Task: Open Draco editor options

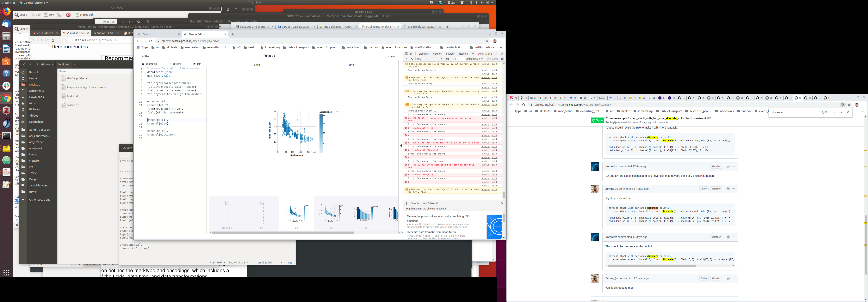Action: [x=175, y=64]
